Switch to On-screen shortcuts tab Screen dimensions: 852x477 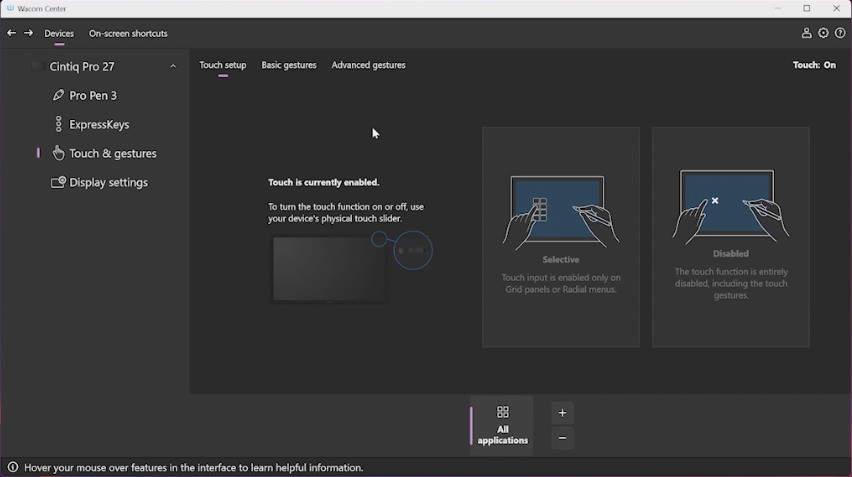(128, 33)
